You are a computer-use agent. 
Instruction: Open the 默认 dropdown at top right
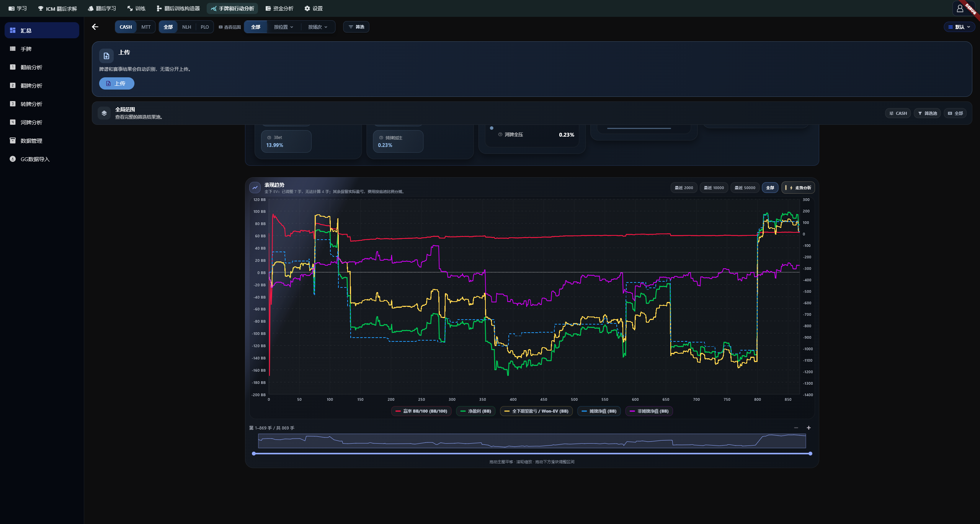pyautogui.click(x=959, y=27)
